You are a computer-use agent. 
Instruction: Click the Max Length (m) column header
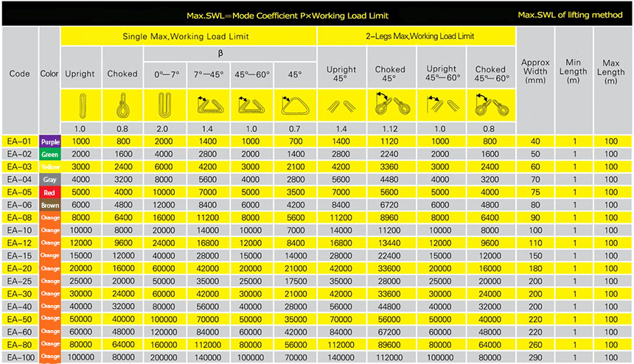[609, 71]
